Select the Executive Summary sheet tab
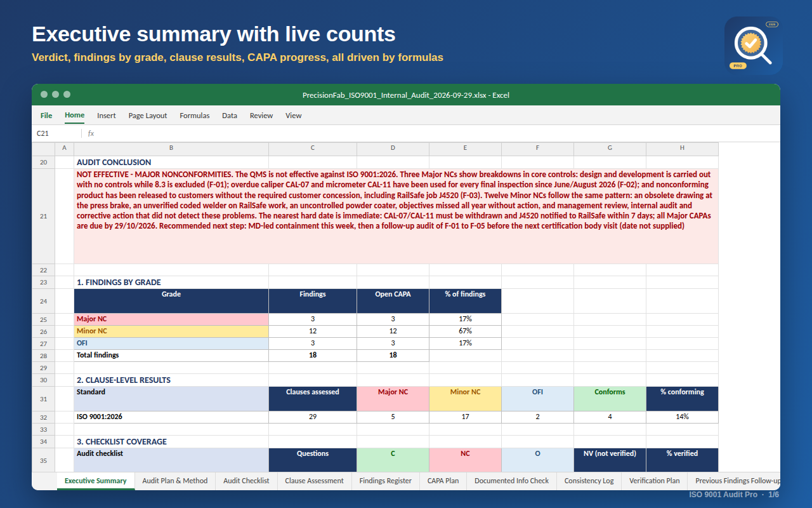The height and width of the screenshot is (508, 812). (x=96, y=481)
